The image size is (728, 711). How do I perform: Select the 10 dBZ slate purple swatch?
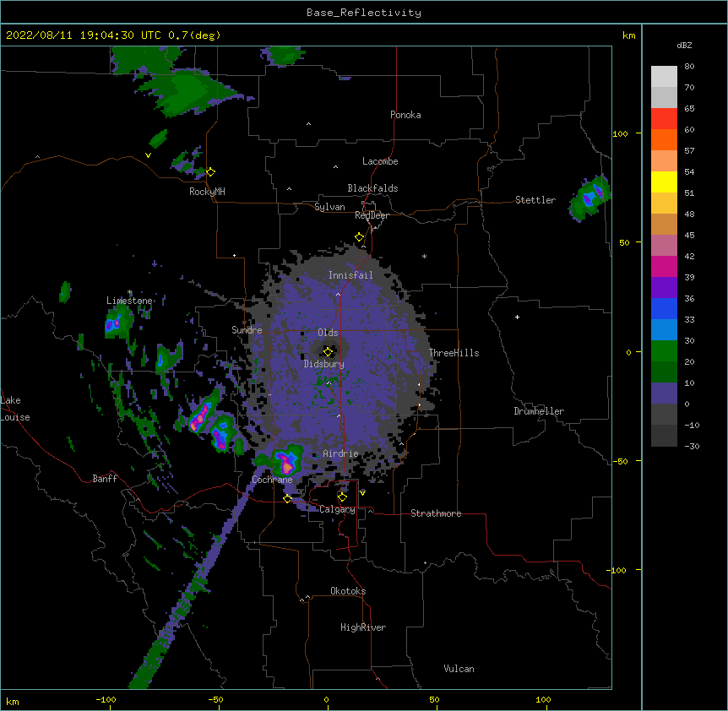point(664,393)
